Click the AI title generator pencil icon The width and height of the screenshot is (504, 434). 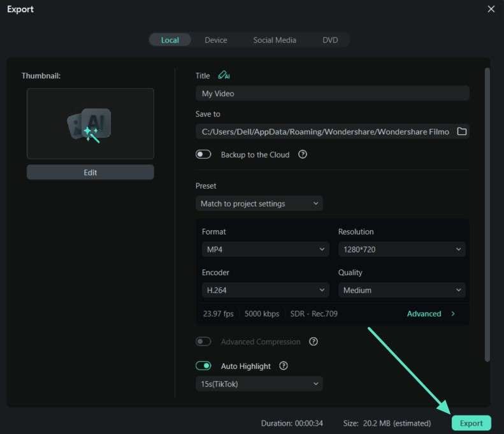click(224, 75)
